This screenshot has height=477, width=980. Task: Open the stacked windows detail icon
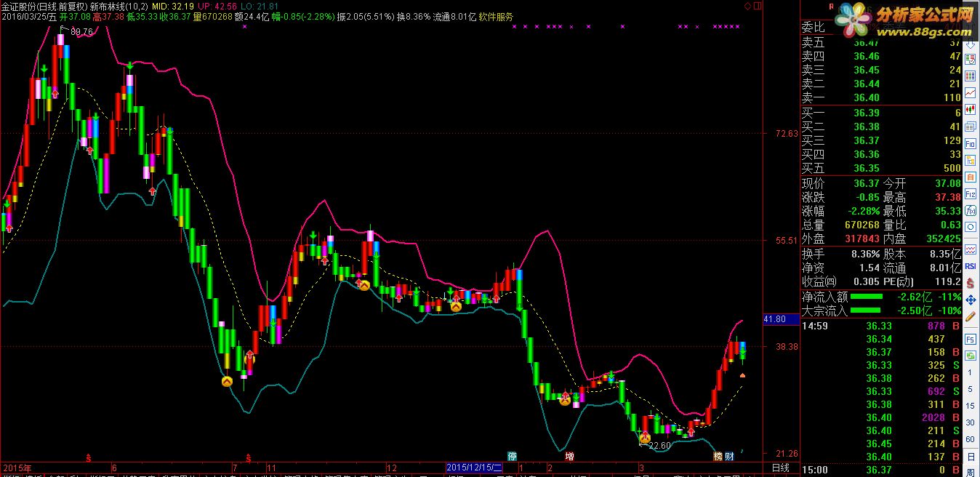point(970,127)
